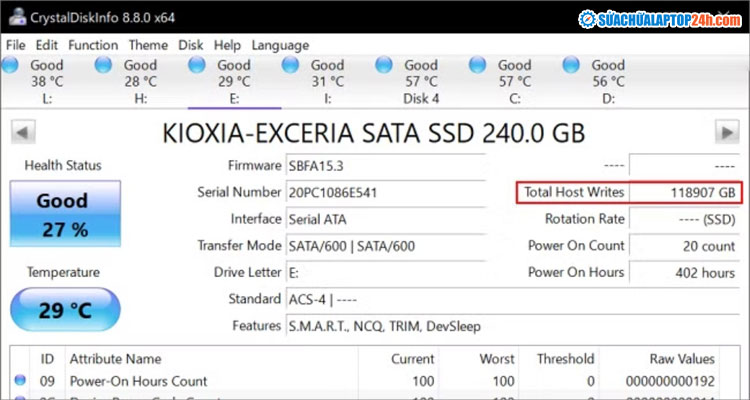The height and width of the screenshot is (400, 750).
Task: Open the Theme menu
Action: coord(148,45)
